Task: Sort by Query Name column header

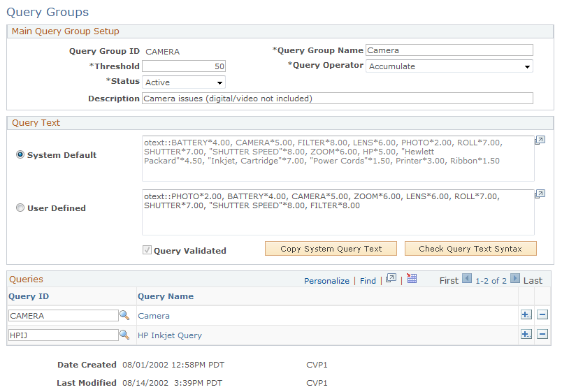Action: coord(166,296)
